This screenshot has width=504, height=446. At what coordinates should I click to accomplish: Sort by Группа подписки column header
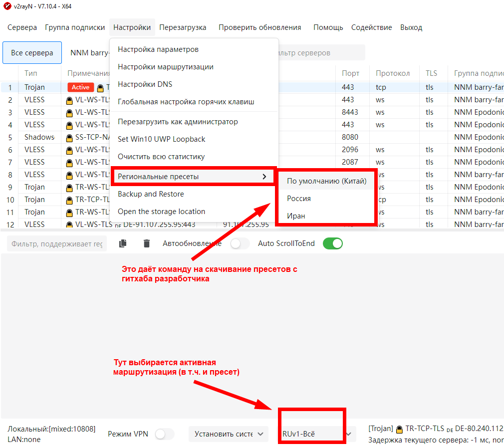tap(476, 73)
